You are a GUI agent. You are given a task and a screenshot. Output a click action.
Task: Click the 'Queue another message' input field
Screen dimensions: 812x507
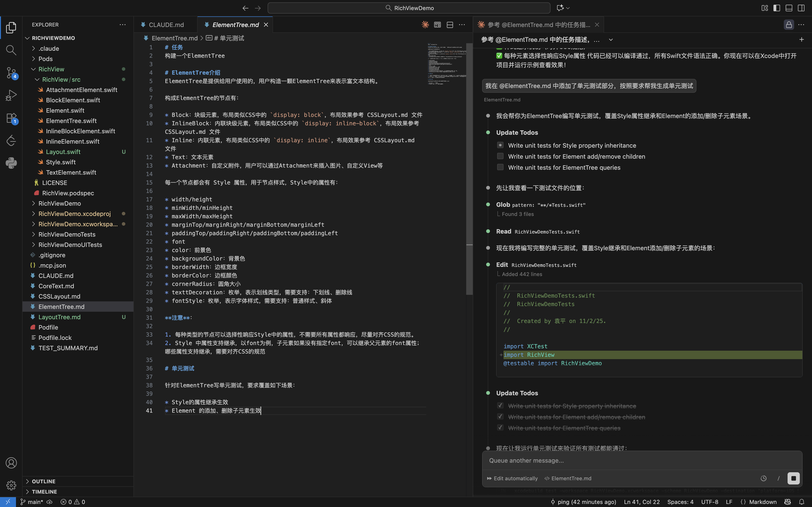(637, 460)
